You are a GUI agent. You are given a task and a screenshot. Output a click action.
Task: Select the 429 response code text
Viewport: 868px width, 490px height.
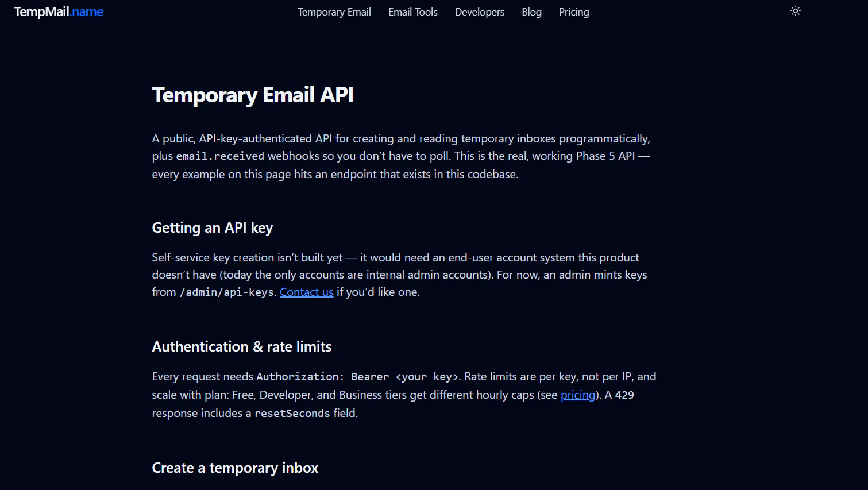click(624, 395)
